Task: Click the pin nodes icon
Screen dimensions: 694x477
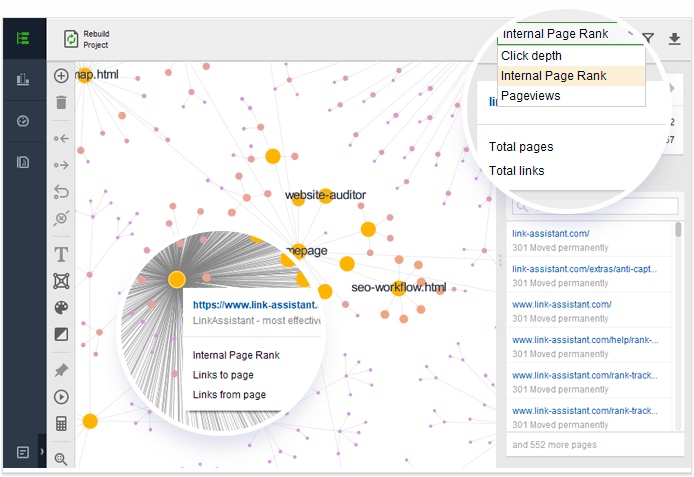Action: click(61, 370)
